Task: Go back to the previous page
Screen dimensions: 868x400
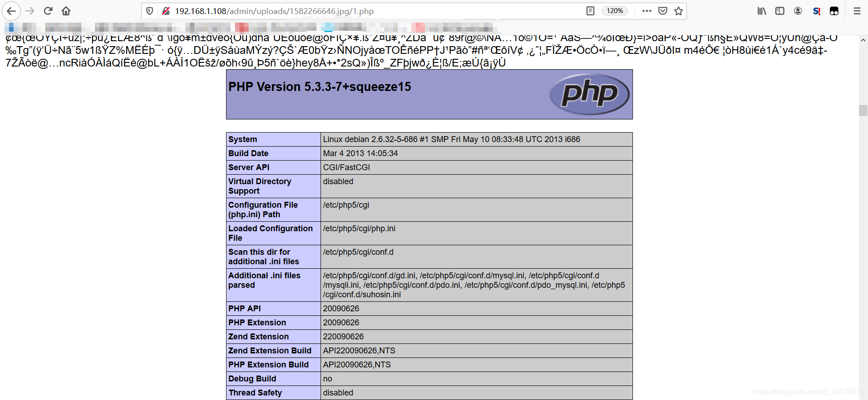Action: (x=11, y=11)
